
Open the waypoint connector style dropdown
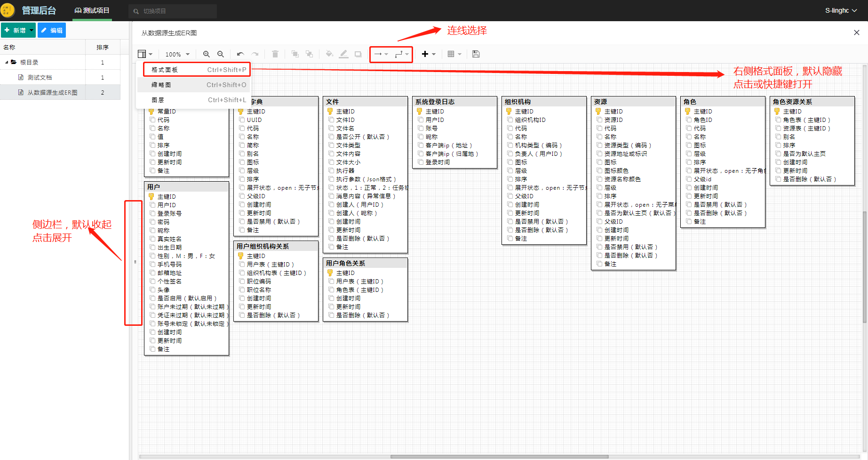(402, 54)
